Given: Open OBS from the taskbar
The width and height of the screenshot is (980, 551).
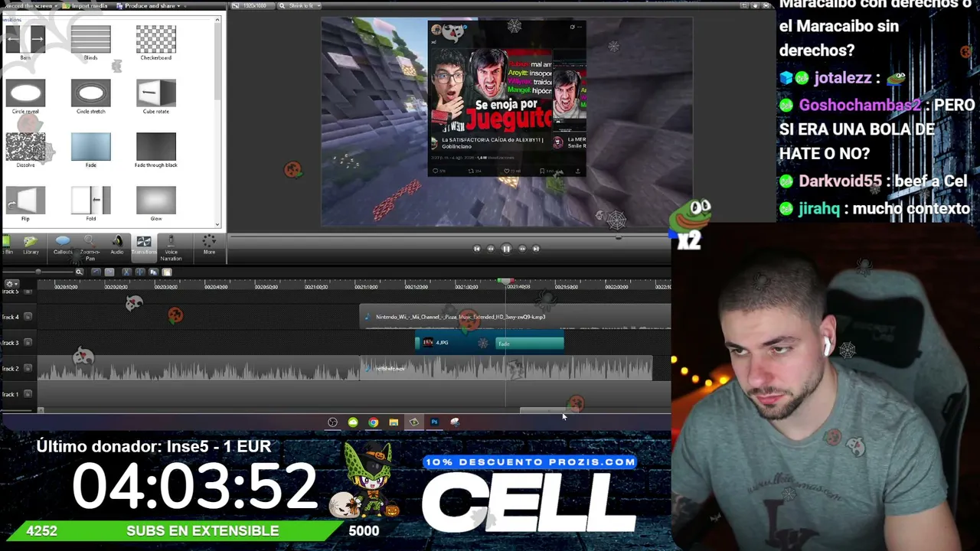Looking at the screenshot, I should (x=332, y=422).
